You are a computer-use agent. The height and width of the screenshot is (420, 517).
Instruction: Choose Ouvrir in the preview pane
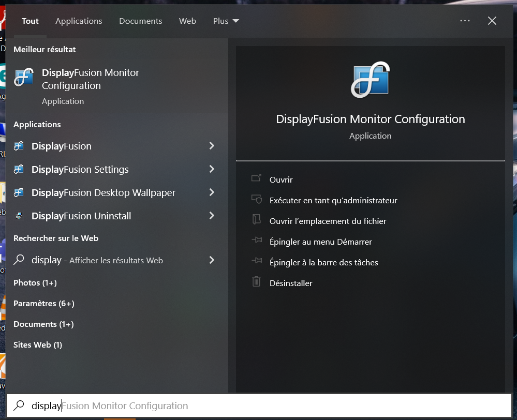click(281, 179)
